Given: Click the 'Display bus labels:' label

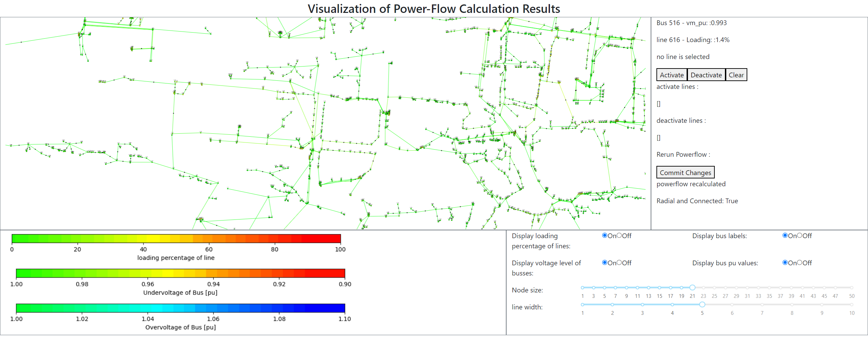Looking at the screenshot, I should [x=719, y=236].
